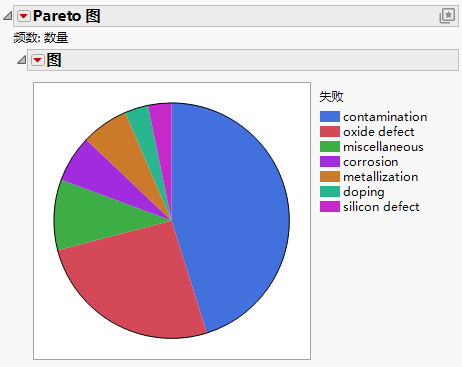This screenshot has height=367, width=462.
Task: Click the 失败 legend title
Action: click(x=331, y=96)
